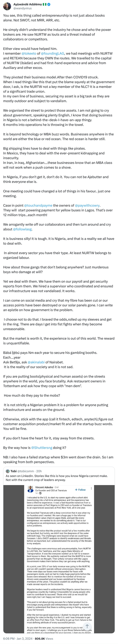Click Vincent Adeoba's LinkedIn profile photo
The height and width of the screenshot is (644, 121).
pos(30,489)
